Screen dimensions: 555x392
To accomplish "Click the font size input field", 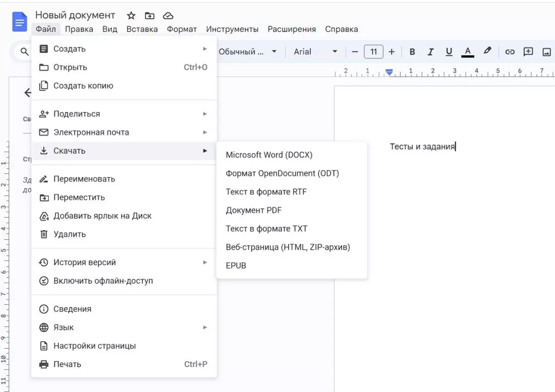I will (x=373, y=52).
